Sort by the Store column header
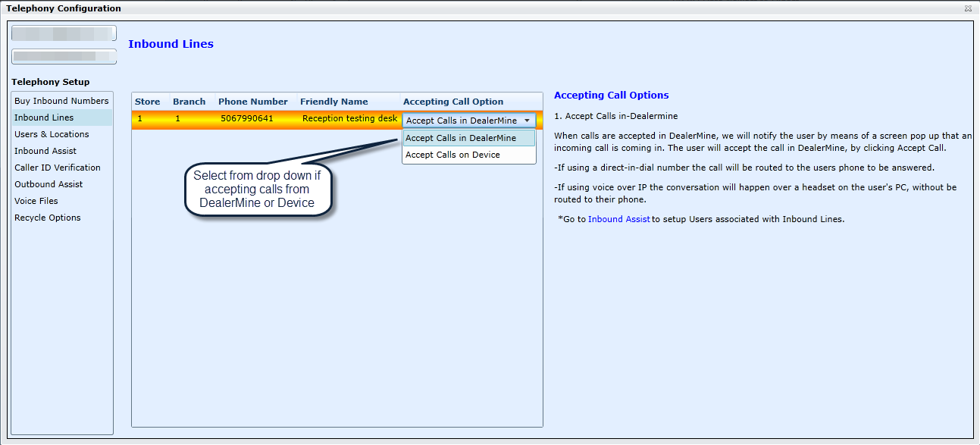Image resolution: width=980 pixels, height=445 pixels. click(147, 102)
